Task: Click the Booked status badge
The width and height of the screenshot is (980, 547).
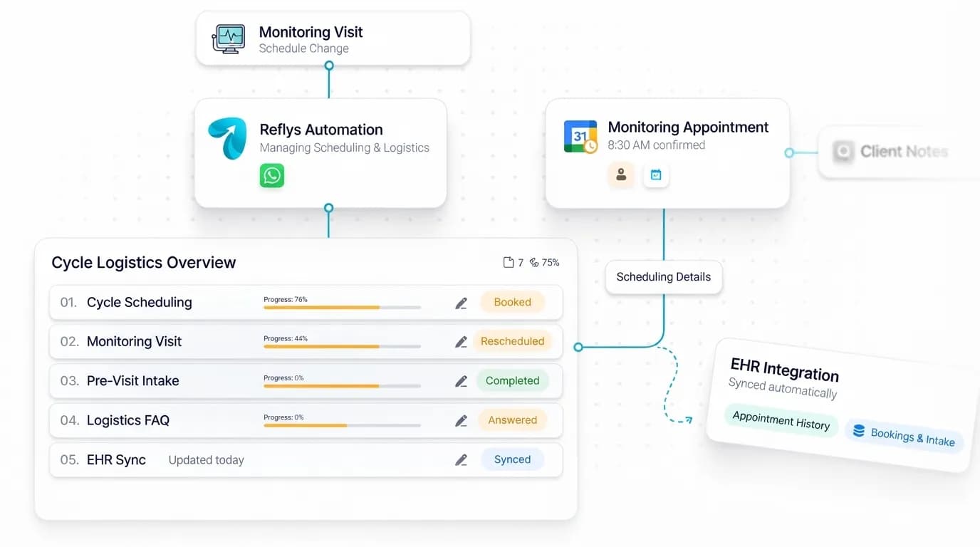Action: pos(513,302)
